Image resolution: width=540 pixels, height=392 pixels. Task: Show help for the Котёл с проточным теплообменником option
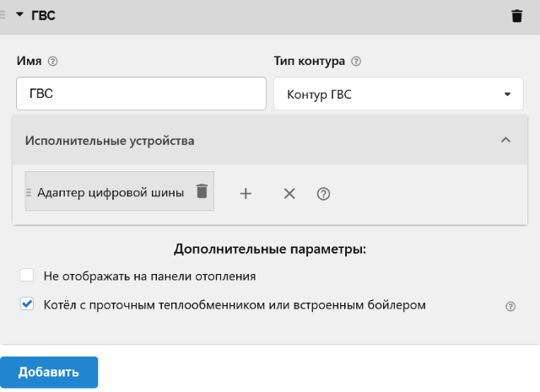click(510, 307)
